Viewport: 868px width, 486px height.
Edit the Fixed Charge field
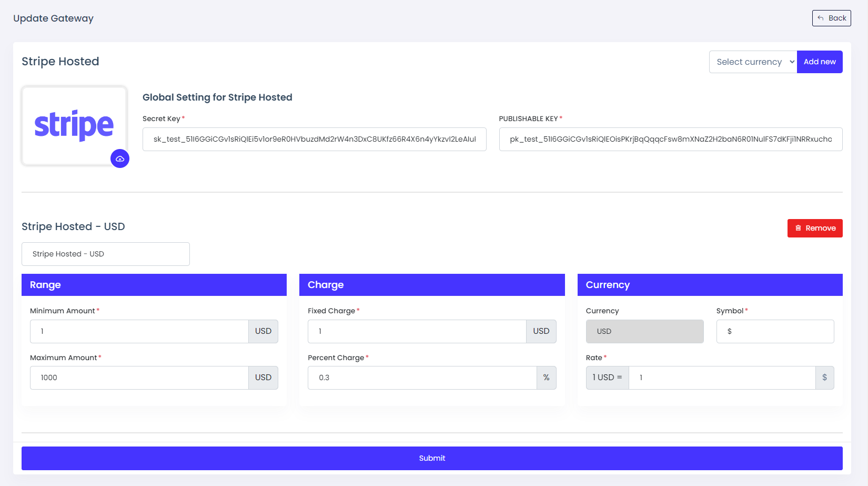click(x=417, y=331)
